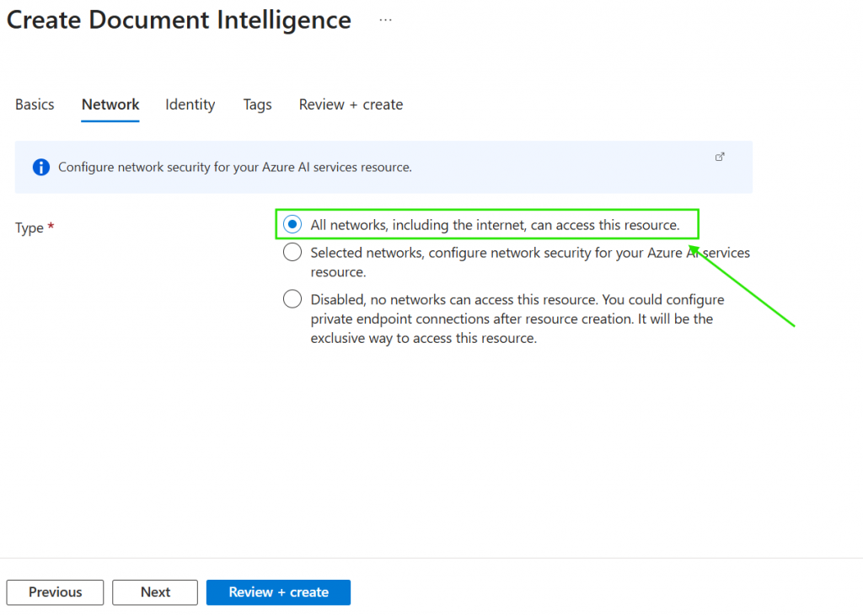The height and width of the screenshot is (616, 863).
Task: Click the 'All networks, including the internet' label text
Action: click(x=495, y=225)
